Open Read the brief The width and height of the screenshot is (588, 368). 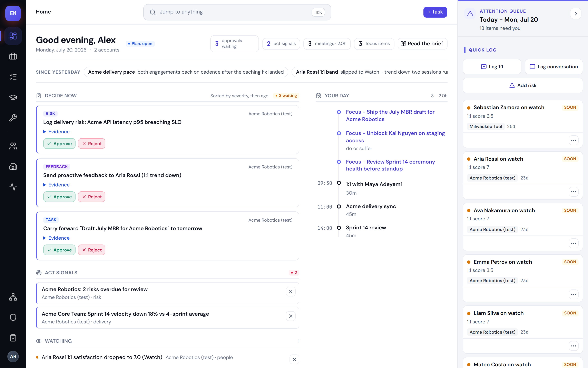pos(422,44)
